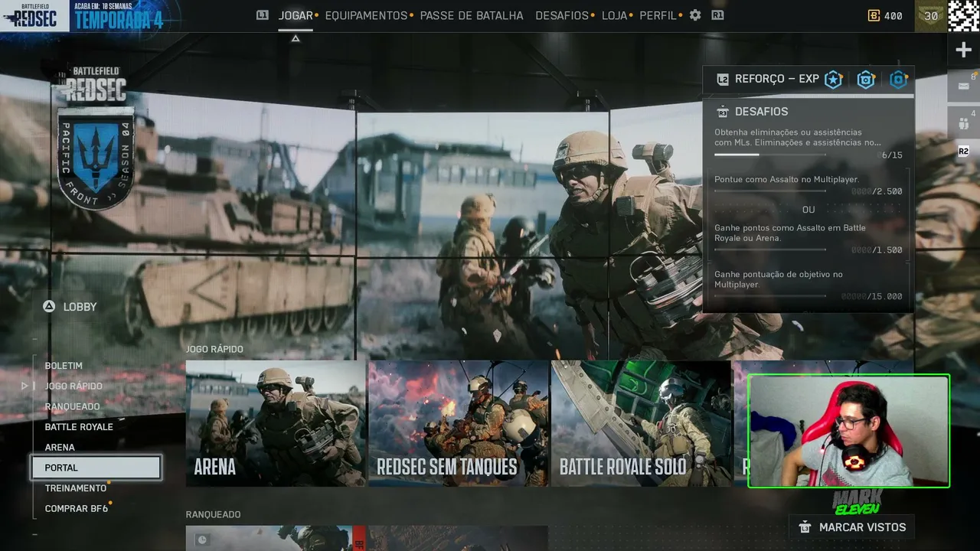Open the Battle Royale Solo card
Image resolution: width=980 pixels, height=551 pixels.
click(641, 423)
